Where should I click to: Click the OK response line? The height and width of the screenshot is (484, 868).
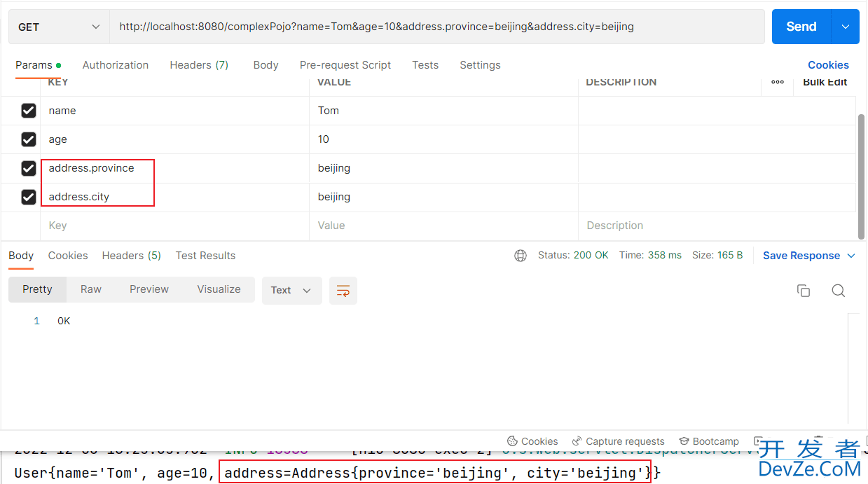[64, 321]
